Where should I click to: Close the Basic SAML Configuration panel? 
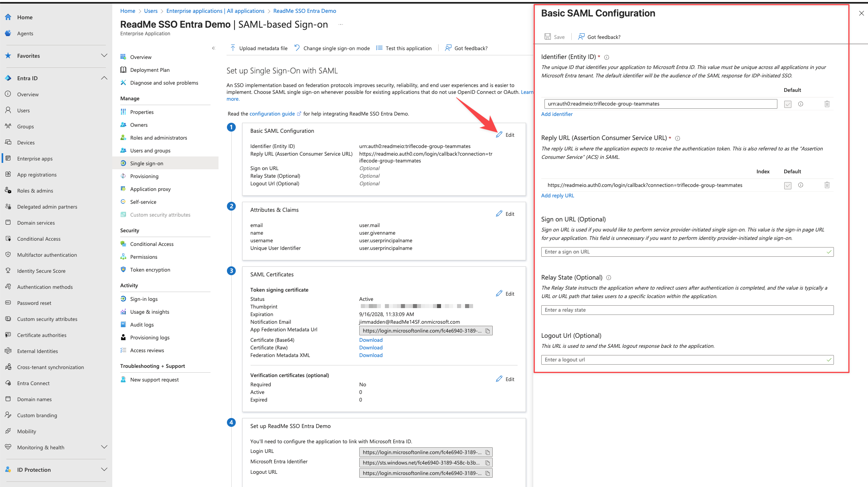point(861,13)
